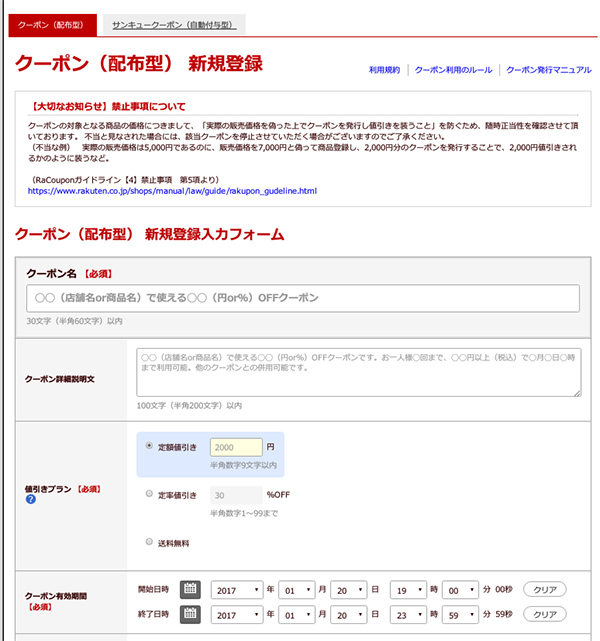Open the start date calendar picker
The height and width of the screenshot is (641, 600).
click(190, 589)
